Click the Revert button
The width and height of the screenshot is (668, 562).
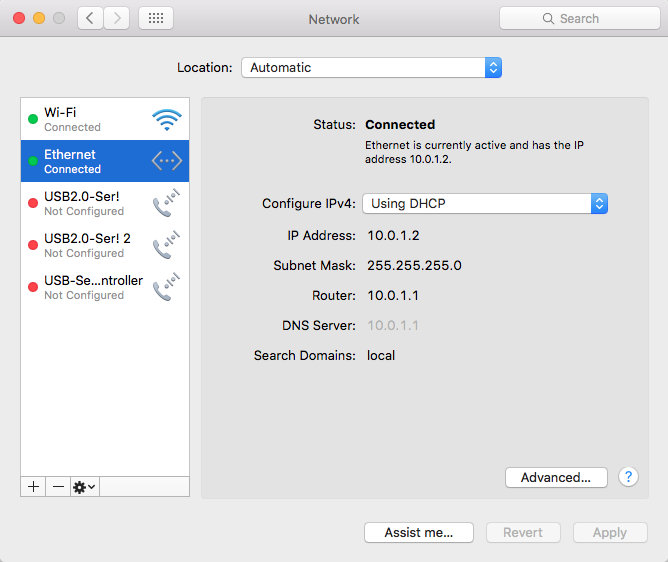click(523, 533)
